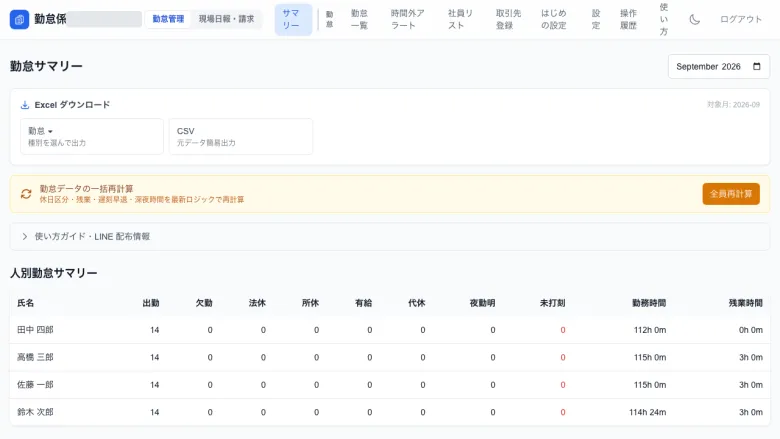The image size is (780, 439).
Task: Select the employee name 田中 四郎
Action: (x=35, y=330)
